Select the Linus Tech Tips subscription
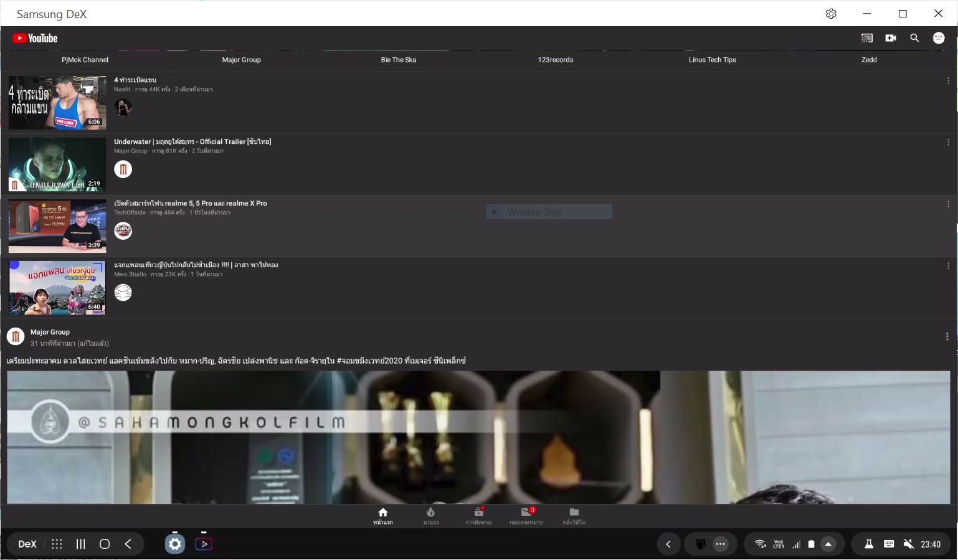The width and height of the screenshot is (958, 560). pos(712,60)
